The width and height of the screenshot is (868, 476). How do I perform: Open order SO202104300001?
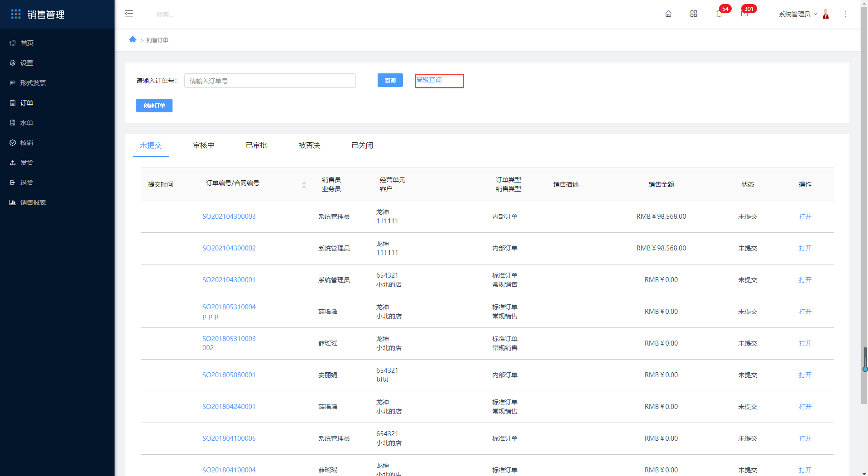coord(229,280)
